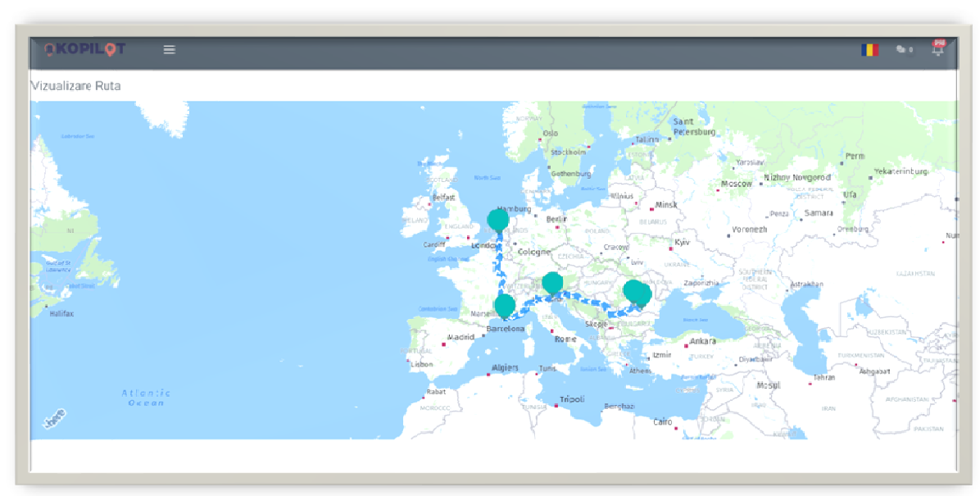Viewport: 980px width, 496px height.
Task: Select the teal marker in northern Italy
Action: (553, 283)
